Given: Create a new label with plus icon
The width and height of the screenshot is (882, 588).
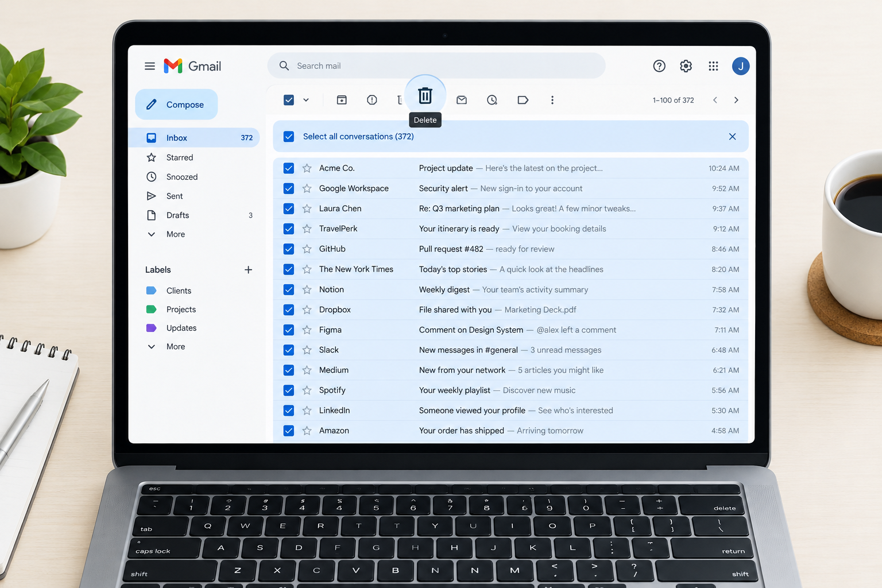Looking at the screenshot, I should (x=248, y=270).
